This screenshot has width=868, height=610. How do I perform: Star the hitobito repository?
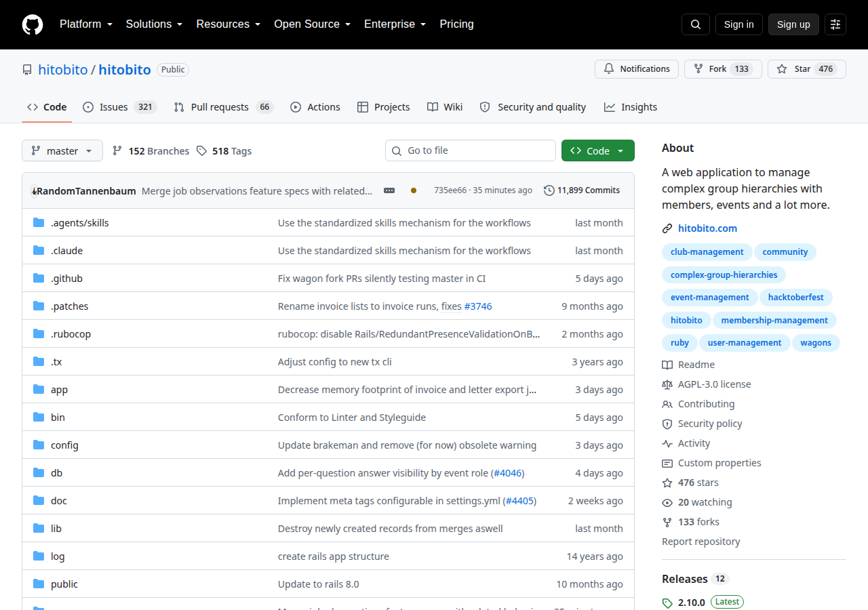point(807,69)
